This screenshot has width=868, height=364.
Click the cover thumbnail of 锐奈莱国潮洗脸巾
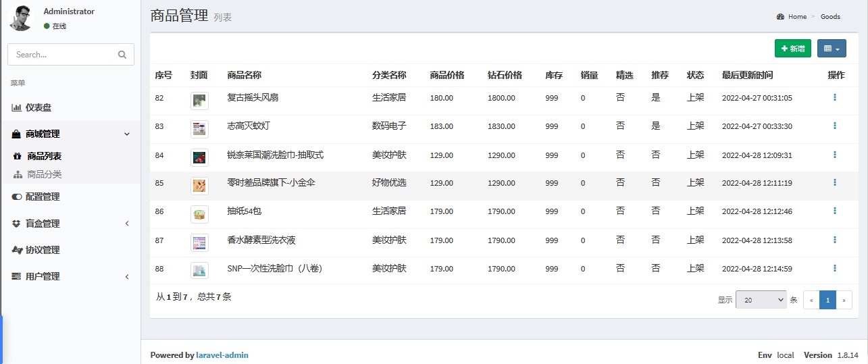coord(199,158)
